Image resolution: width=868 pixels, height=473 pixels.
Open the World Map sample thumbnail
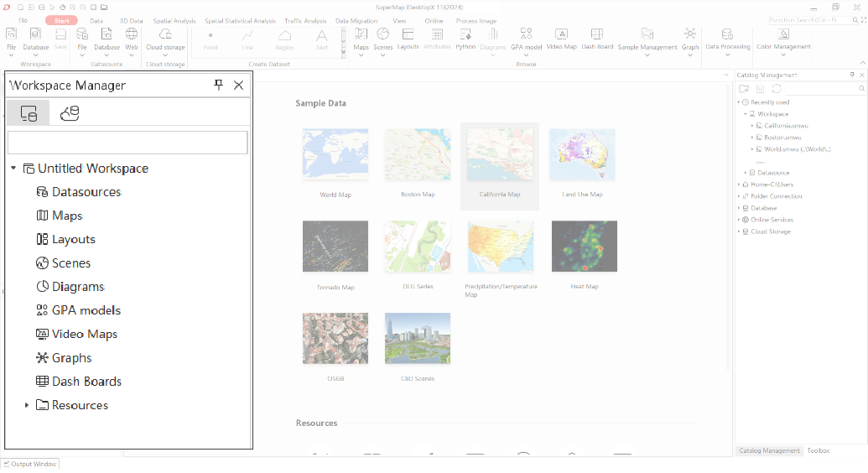(x=335, y=154)
